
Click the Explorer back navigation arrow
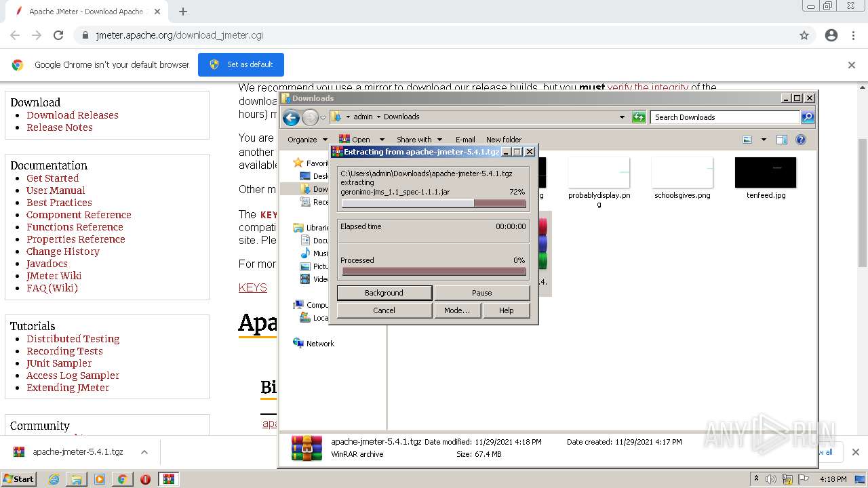[x=291, y=117]
